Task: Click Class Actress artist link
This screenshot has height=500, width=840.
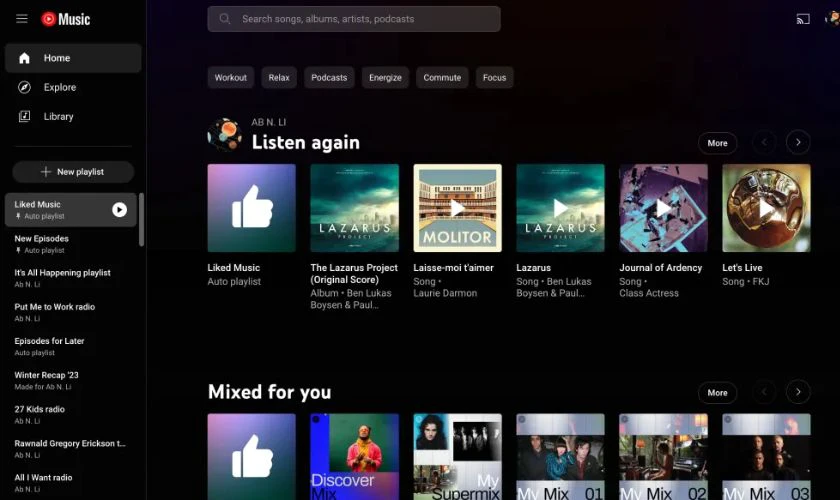Action: click(649, 293)
